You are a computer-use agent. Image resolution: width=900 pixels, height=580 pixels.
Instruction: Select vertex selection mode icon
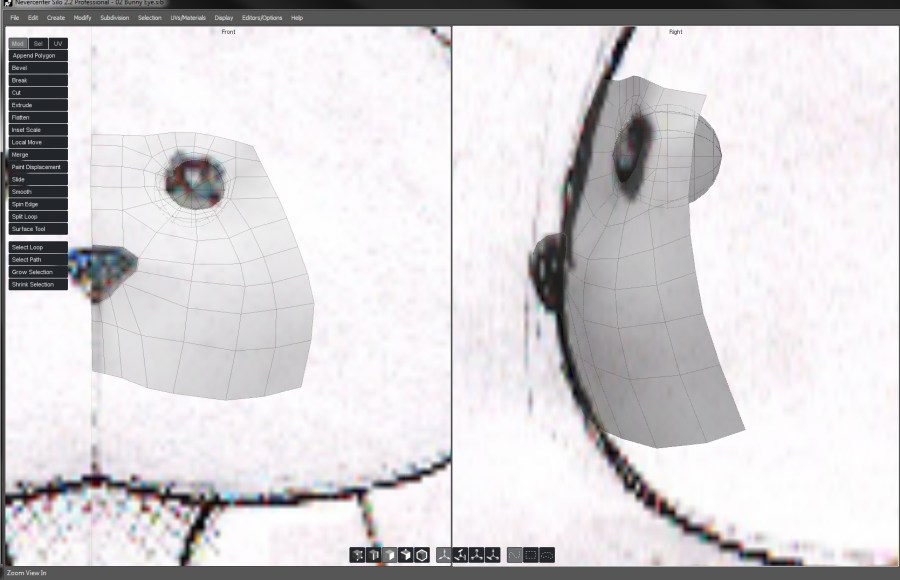coord(357,555)
